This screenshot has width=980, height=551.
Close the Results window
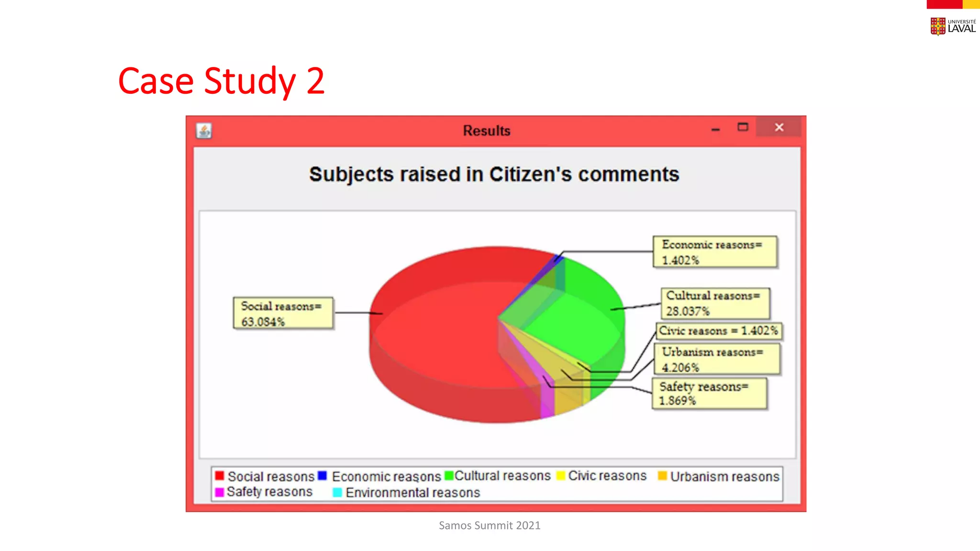point(779,127)
